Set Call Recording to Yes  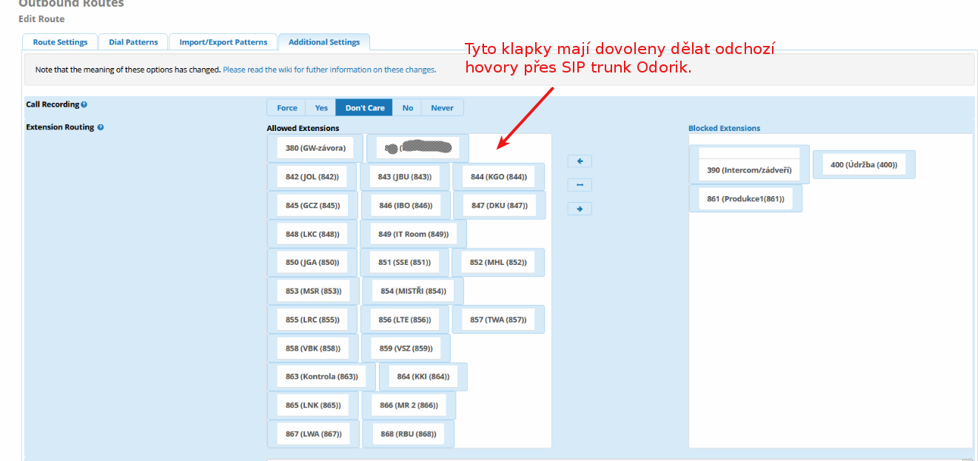click(x=321, y=108)
